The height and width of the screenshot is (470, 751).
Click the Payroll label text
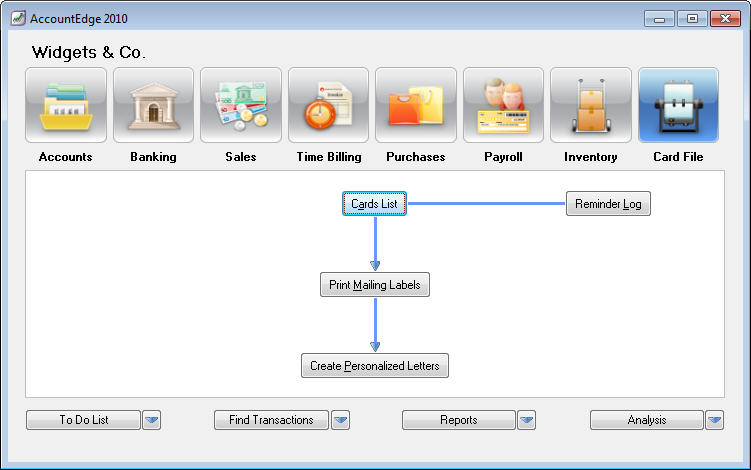(x=503, y=157)
